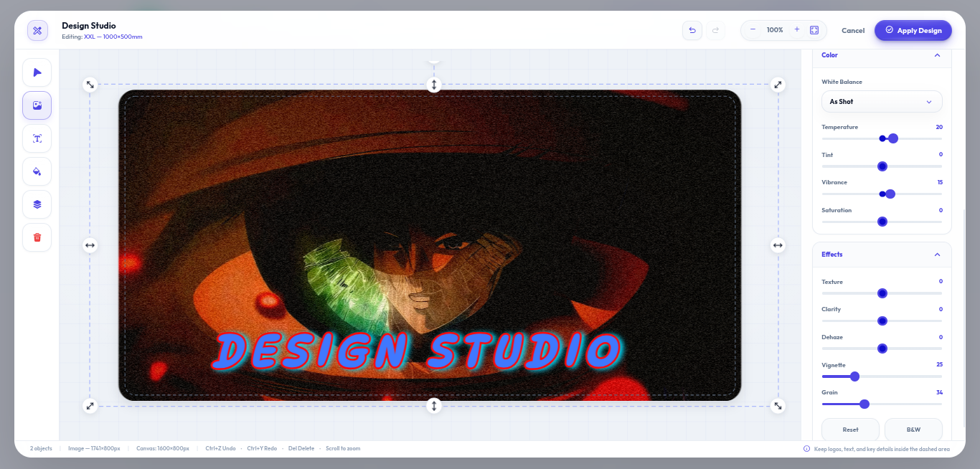The height and width of the screenshot is (469, 980).
Task: Zoom in with plus icon
Action: coord(796,30)
